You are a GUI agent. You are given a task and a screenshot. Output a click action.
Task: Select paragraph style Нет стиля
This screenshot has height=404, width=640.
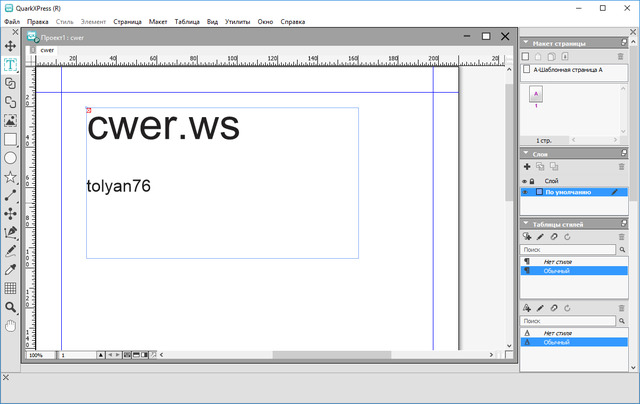574,262
